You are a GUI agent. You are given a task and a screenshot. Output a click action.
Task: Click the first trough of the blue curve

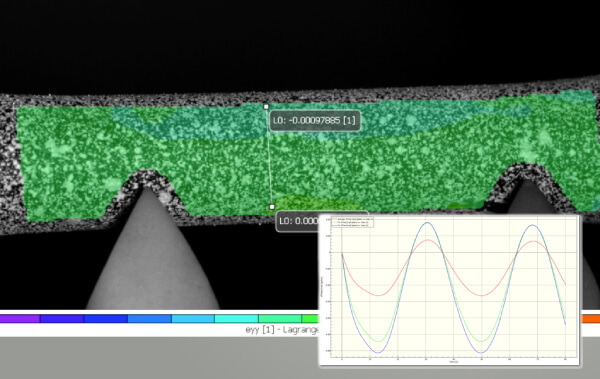click(x=378, y=353)
